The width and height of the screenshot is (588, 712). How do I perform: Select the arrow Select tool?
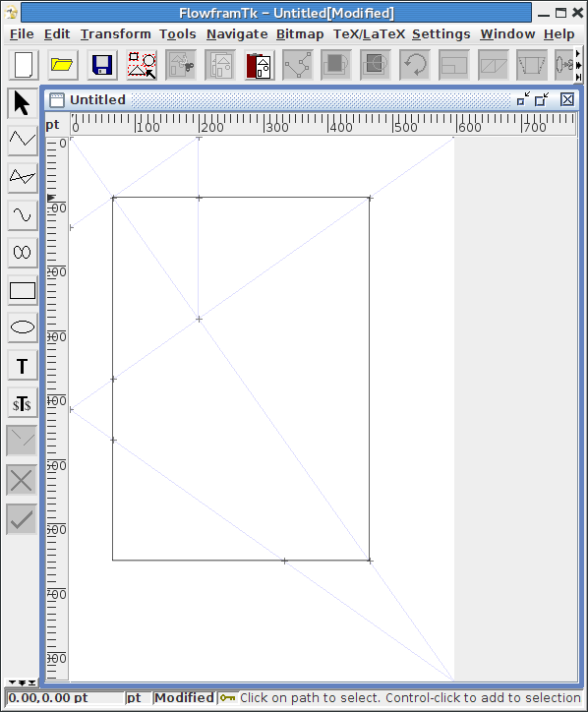coord(23,102)
